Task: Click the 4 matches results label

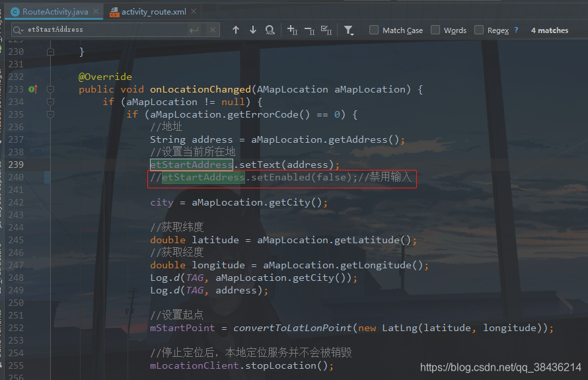Action: coord(550,30)
